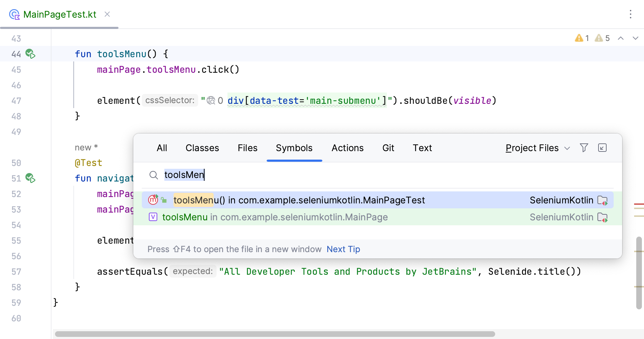Open the more options kebab menu
This screenshot has height=339, width=644.
click(631, 14)
